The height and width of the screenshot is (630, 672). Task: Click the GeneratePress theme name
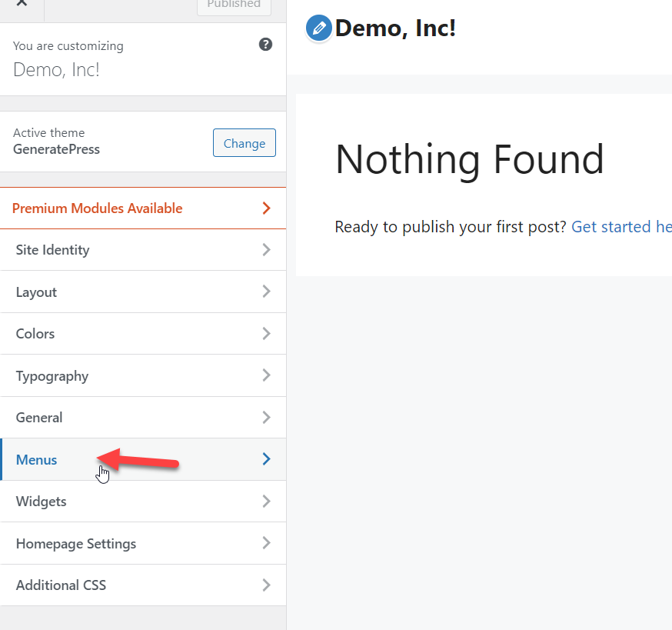(57, 149)
